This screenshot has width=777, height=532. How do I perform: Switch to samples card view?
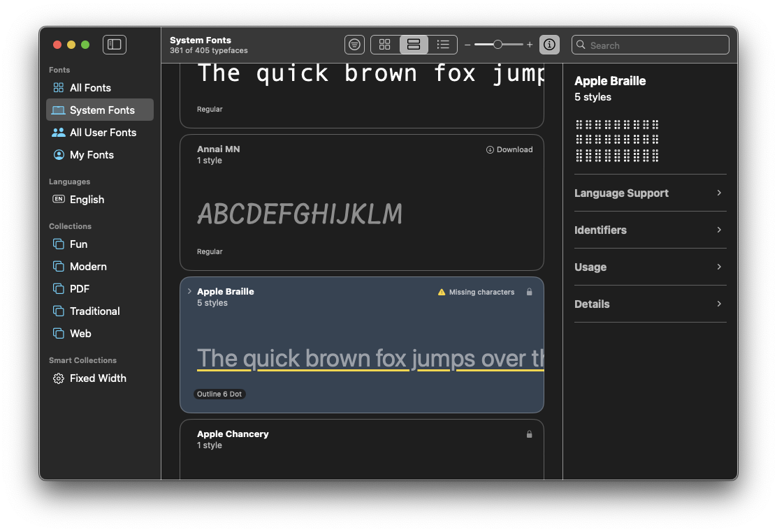414,45
